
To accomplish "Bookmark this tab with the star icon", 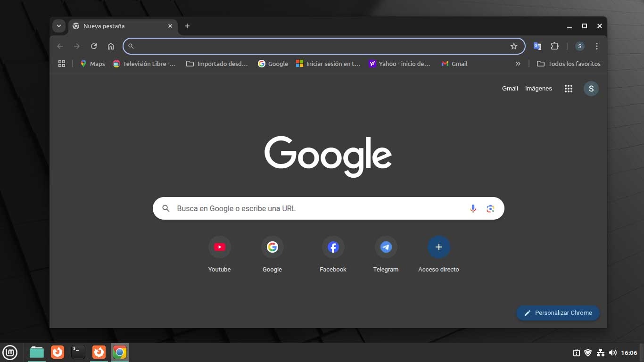I will [514, 46].
